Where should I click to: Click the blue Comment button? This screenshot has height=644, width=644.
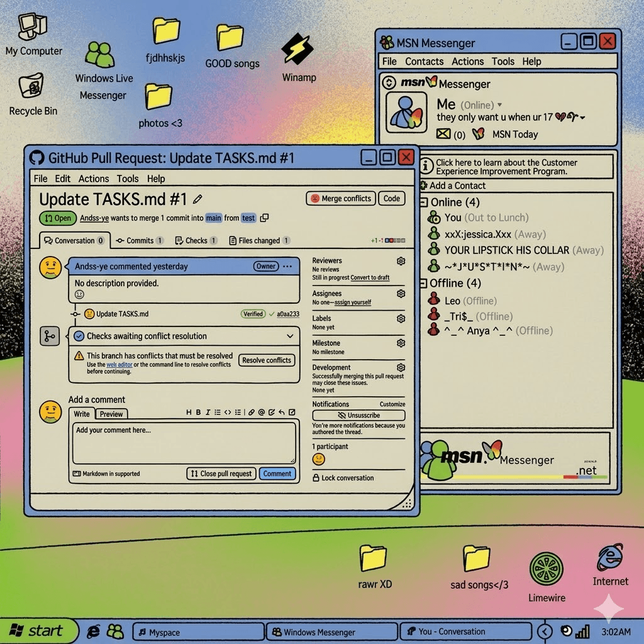(x=277, y=474)
